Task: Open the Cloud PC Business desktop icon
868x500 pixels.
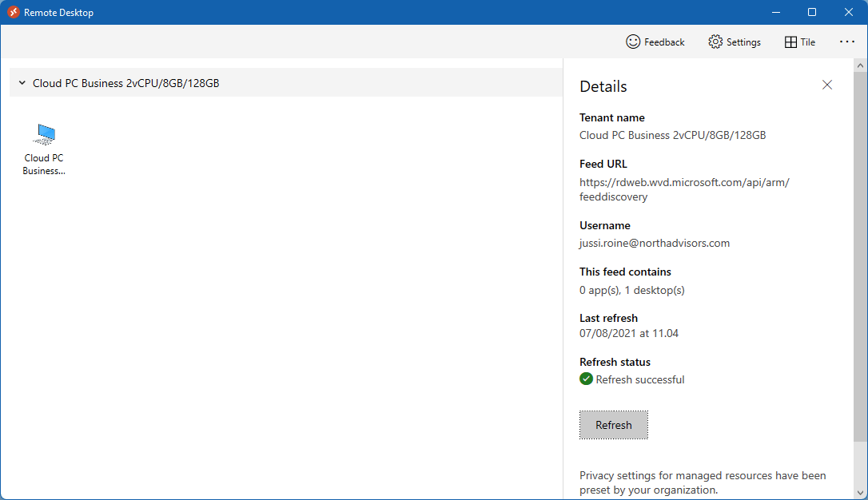Action: click(44, 149)
